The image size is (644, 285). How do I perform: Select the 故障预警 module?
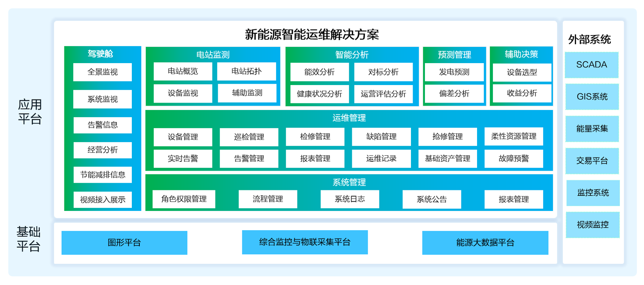(x=514, y=158)
